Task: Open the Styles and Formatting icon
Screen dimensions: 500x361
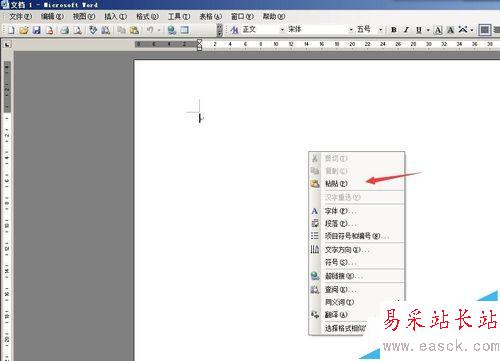Action: click(235, 30)
